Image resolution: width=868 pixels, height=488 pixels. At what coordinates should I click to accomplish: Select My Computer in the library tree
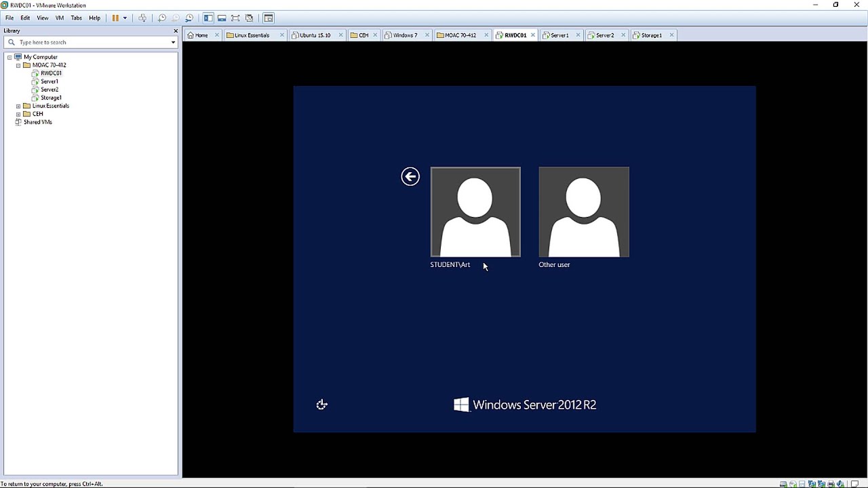[41, 57]
